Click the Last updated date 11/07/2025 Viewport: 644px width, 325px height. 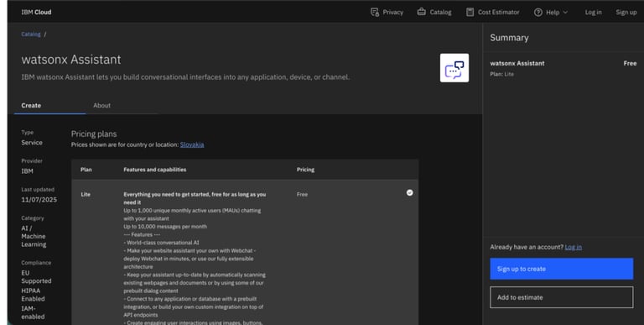point(39,200)
